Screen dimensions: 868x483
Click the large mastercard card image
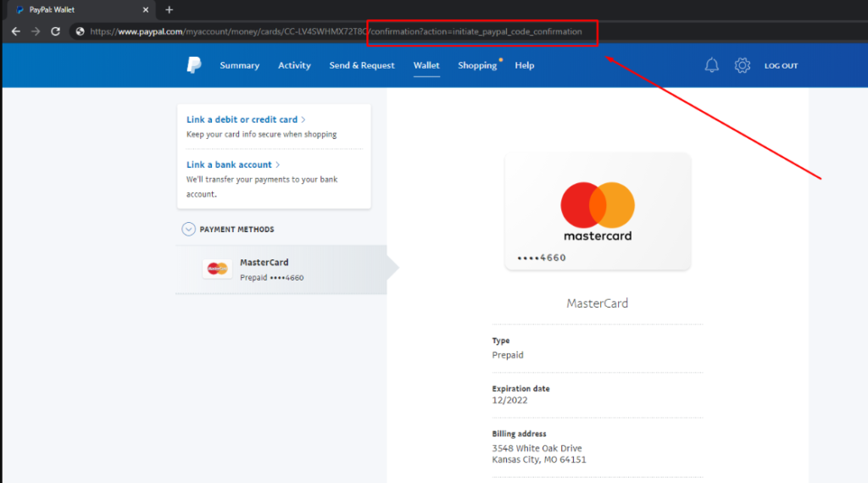(x=598, y=212)
